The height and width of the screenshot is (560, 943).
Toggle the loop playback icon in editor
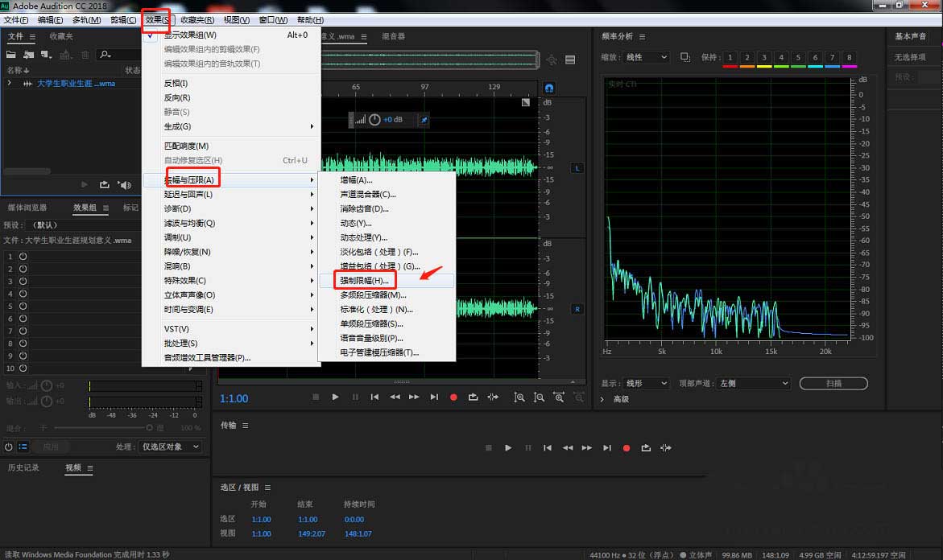coord(473,397)
